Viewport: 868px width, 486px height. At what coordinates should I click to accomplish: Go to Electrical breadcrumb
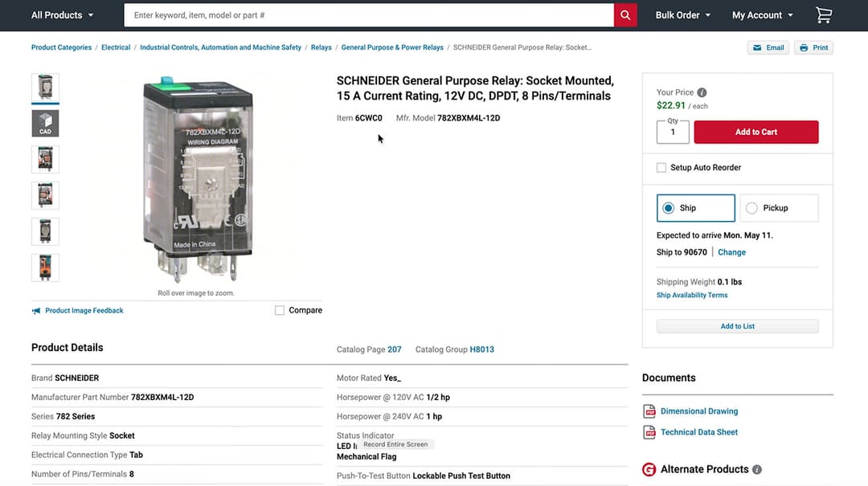point(116,47)
